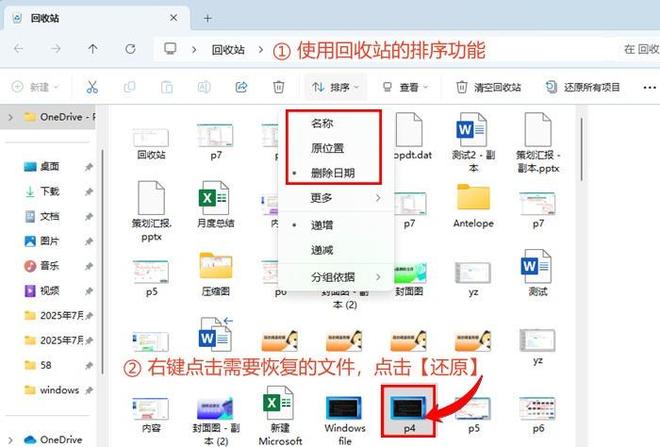Viewport: 660px width, 447px height.
Task: Sort by 名称 in the sort menu
Action: [x=322, y=123]
